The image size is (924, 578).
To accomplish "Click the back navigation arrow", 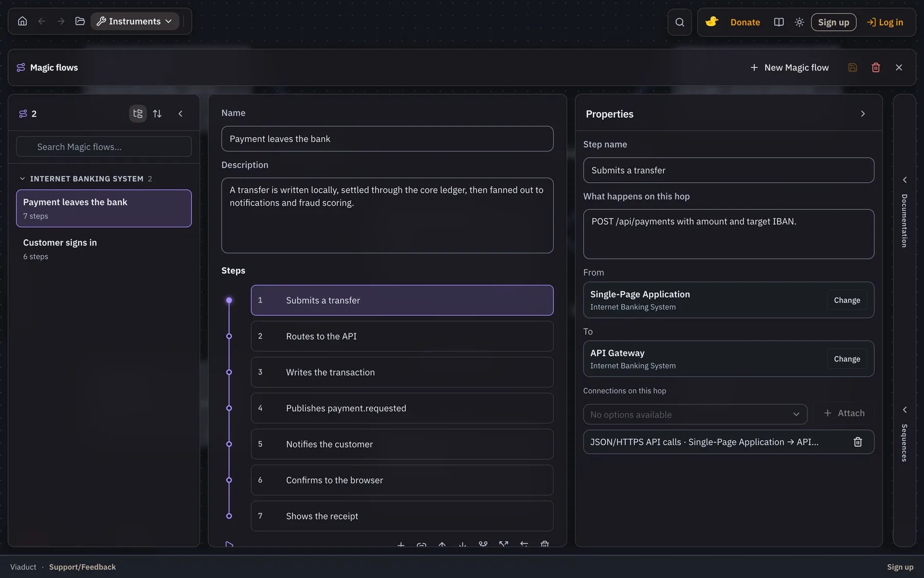I will click(42, 21).
